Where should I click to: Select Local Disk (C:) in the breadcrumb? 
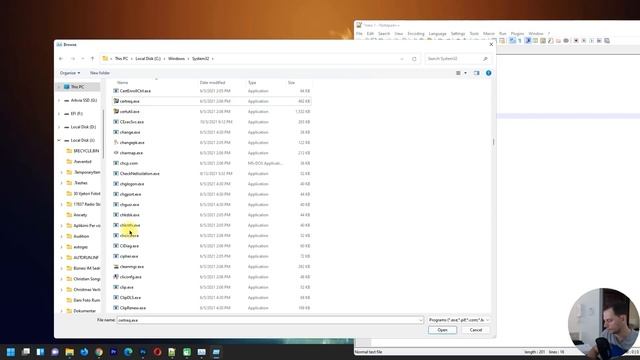[148, 59]
